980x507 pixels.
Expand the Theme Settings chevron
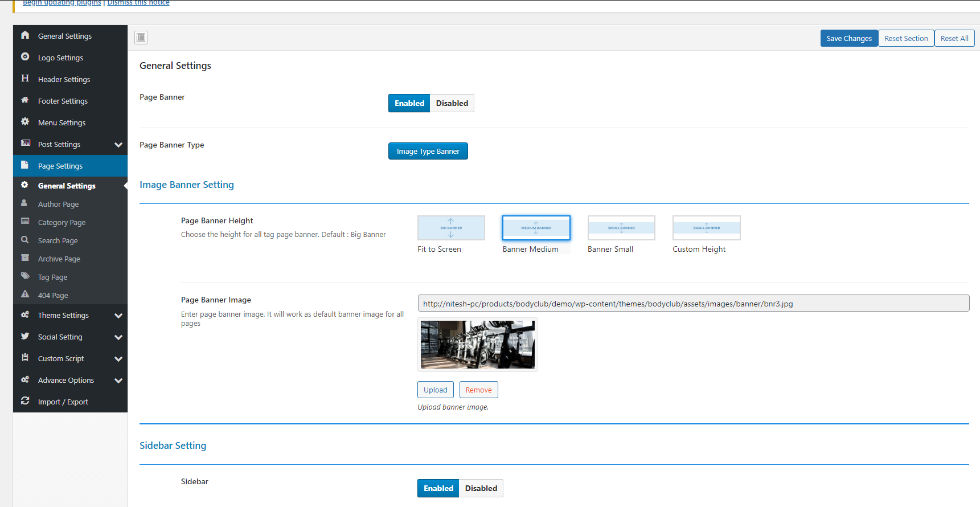[118, 316]
